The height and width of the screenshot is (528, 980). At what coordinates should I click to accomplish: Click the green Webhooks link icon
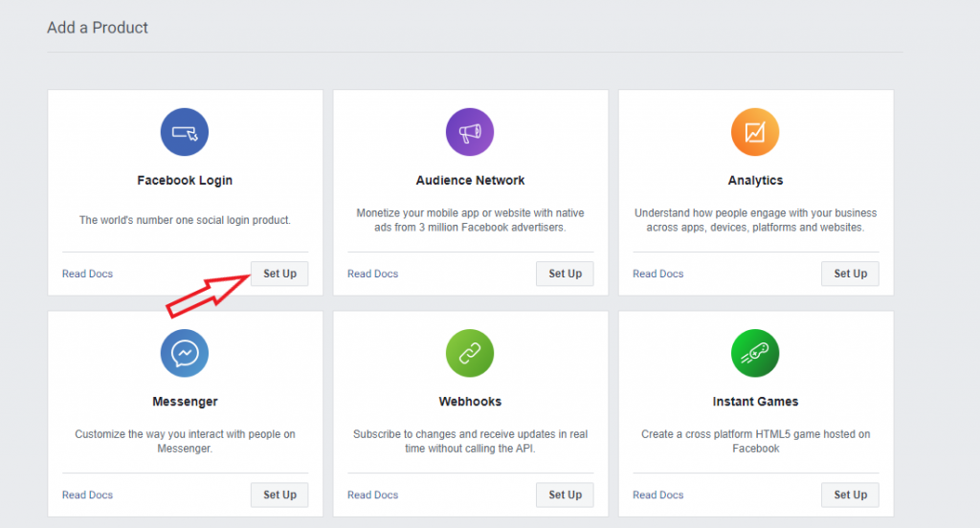coord(470,353)
